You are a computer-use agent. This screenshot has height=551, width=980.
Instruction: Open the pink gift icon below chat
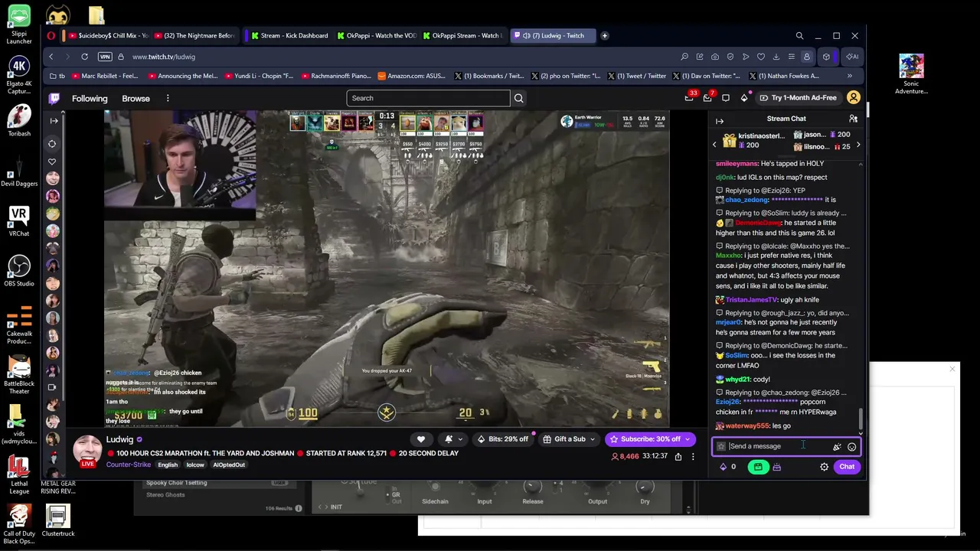click(776, 467)
